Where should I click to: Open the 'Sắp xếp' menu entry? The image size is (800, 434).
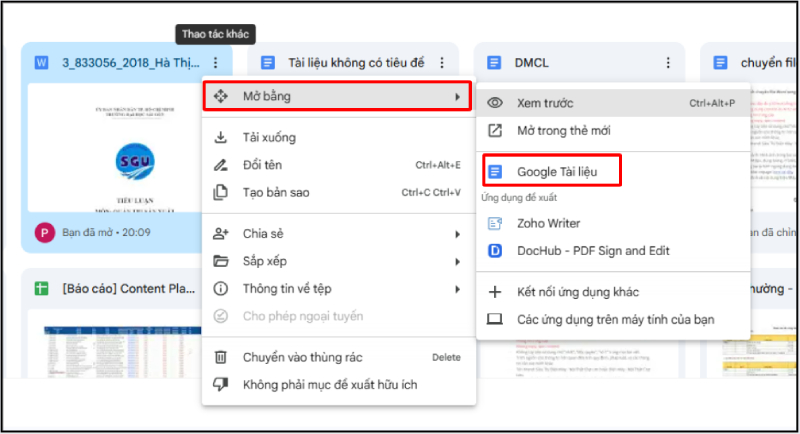(339, 261)
